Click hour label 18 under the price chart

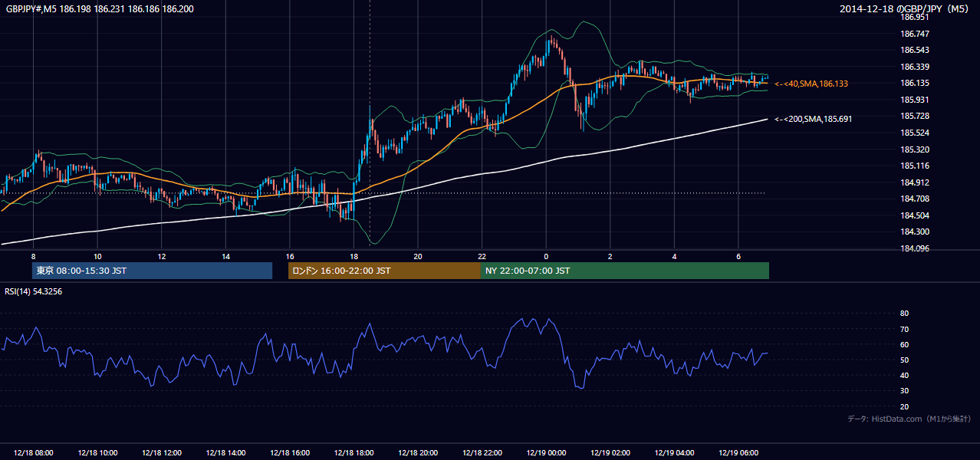354,256
